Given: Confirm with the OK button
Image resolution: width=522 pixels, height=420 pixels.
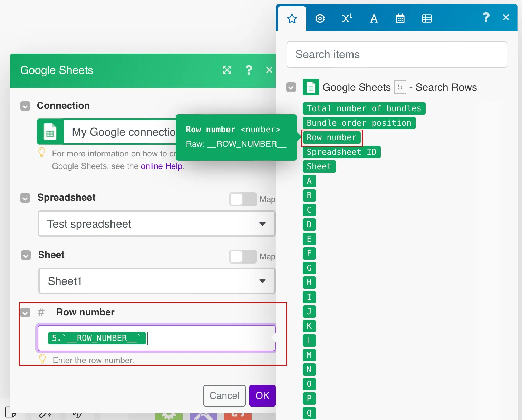Looking at the screenshot, I should [262, 396].
